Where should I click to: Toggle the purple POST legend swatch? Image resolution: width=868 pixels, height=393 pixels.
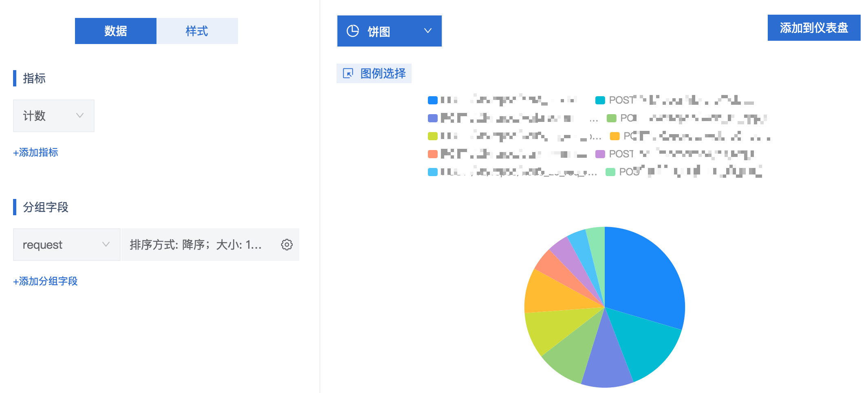600,154
